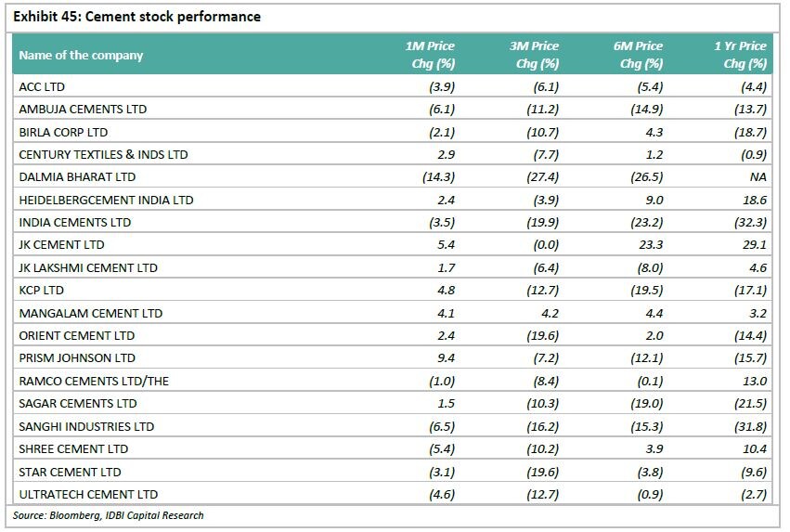Click the 'Exhibit 45: Cement stock performance' title
790x532 pixels.
(x=137, y=17)
